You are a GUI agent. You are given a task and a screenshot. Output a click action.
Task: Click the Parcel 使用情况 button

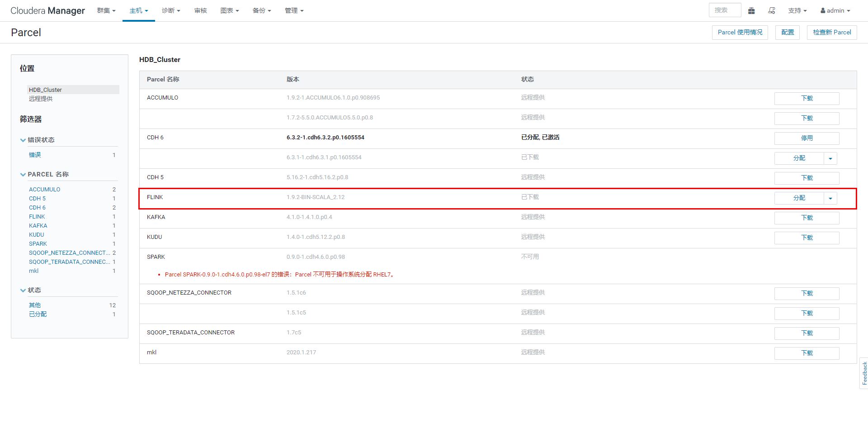740,32
